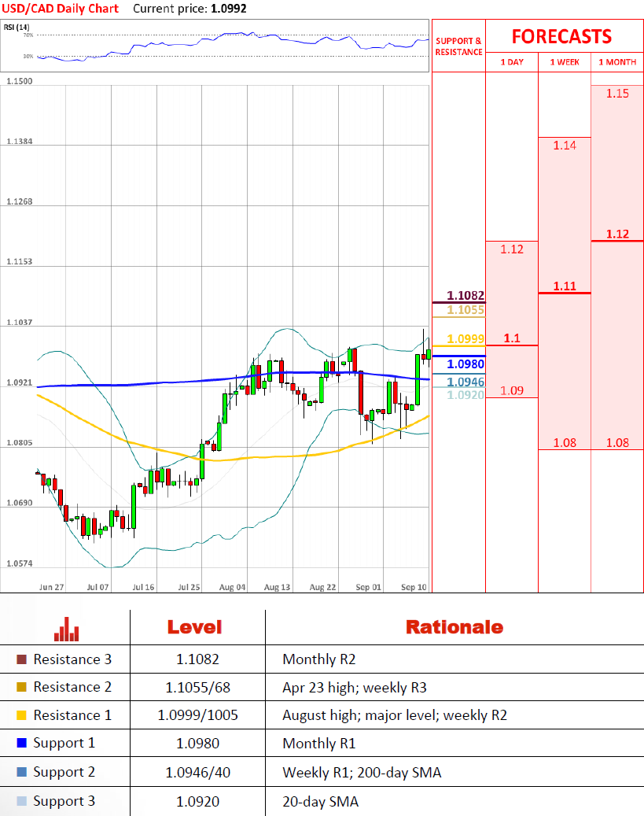The height and width of the screenshot is (816, 644).
Task: Click the bold 1.11 one-week forecast
Action: click(x=565, y=286)
